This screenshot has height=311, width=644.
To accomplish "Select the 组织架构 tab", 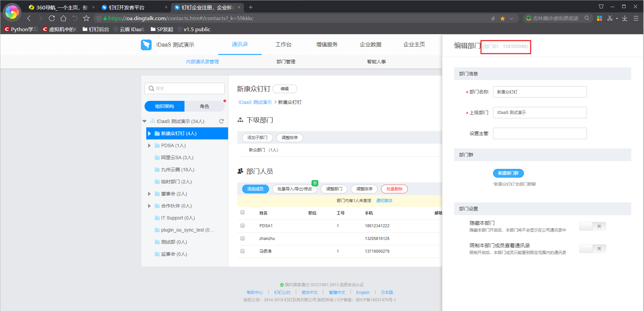I will tap(164, 106).
